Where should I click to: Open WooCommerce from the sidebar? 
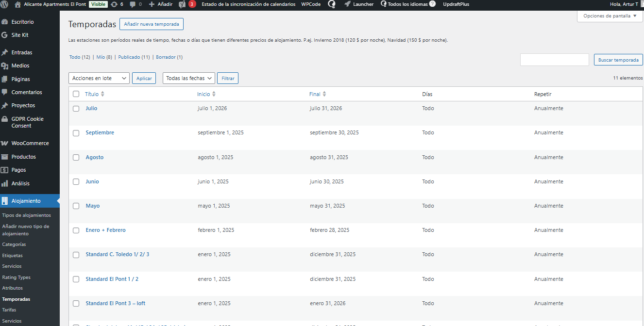tap(30, 143)
